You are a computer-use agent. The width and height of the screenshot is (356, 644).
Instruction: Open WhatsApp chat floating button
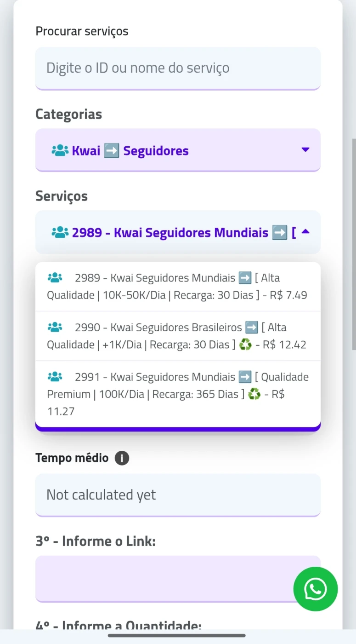coord(316,589)
